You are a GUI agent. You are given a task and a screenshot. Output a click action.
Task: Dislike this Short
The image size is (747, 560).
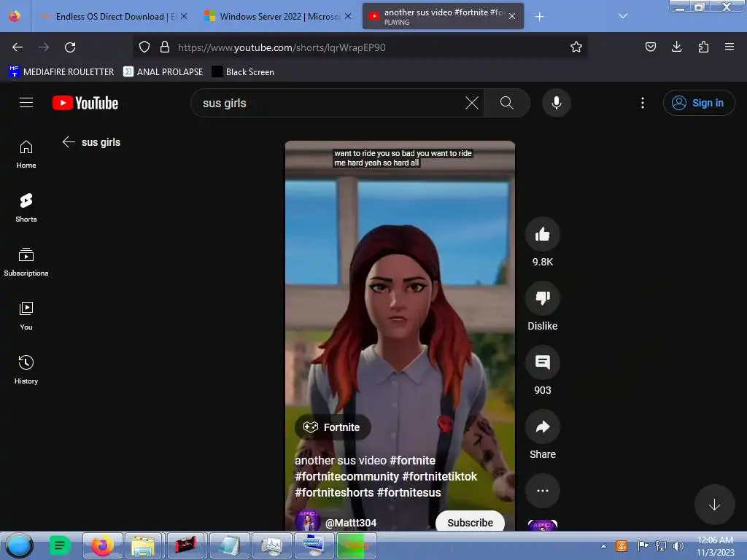pyautogui.click(x=542, y=298)
